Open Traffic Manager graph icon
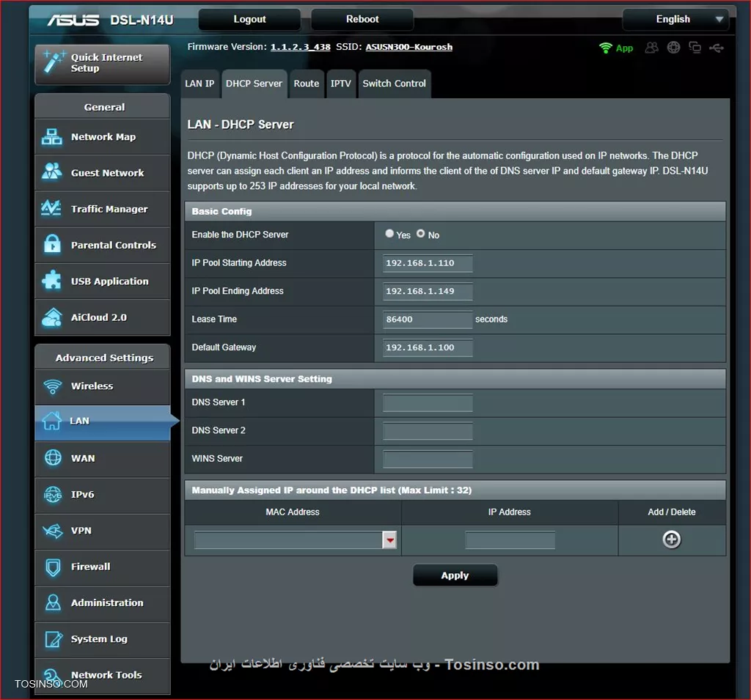Viewport: 751px width, 700px height. pyautogui.click(x=51, y=208)
